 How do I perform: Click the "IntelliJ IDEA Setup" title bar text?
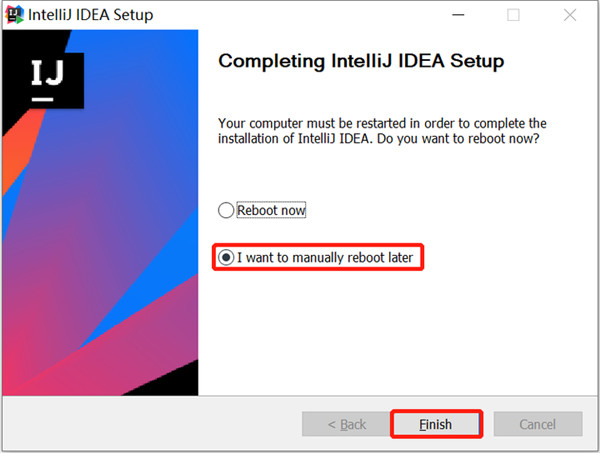(x=93, y=15)
